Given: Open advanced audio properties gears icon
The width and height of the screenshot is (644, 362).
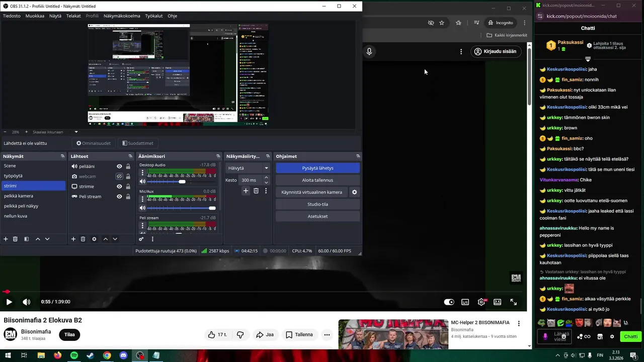Looking at the screenshot, I should 141,239.
